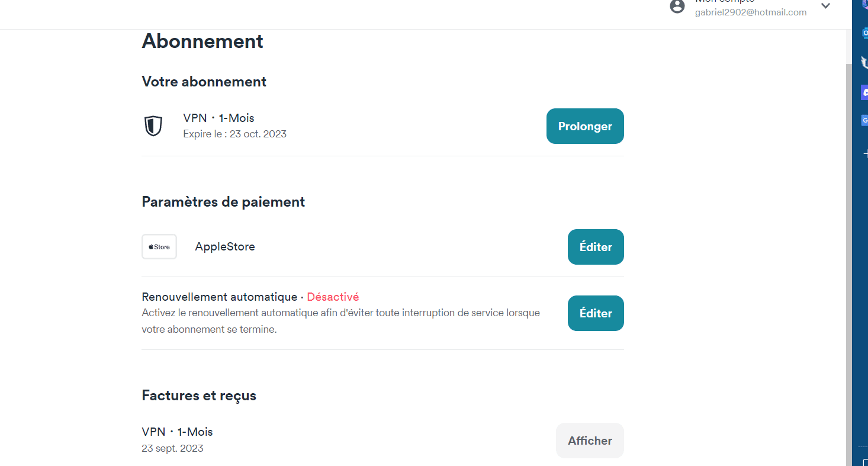
Task: Click the white winged sidebar icon
Action: (864, 63)
